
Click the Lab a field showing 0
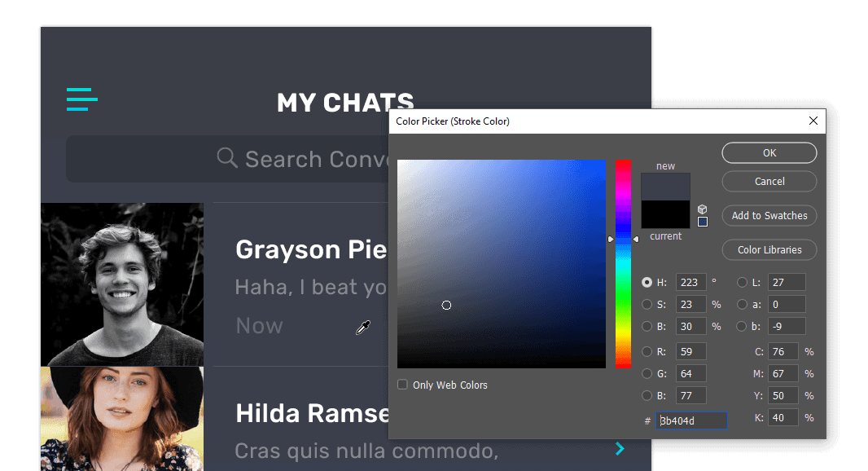pyautogui.click(x=787, y=304)
